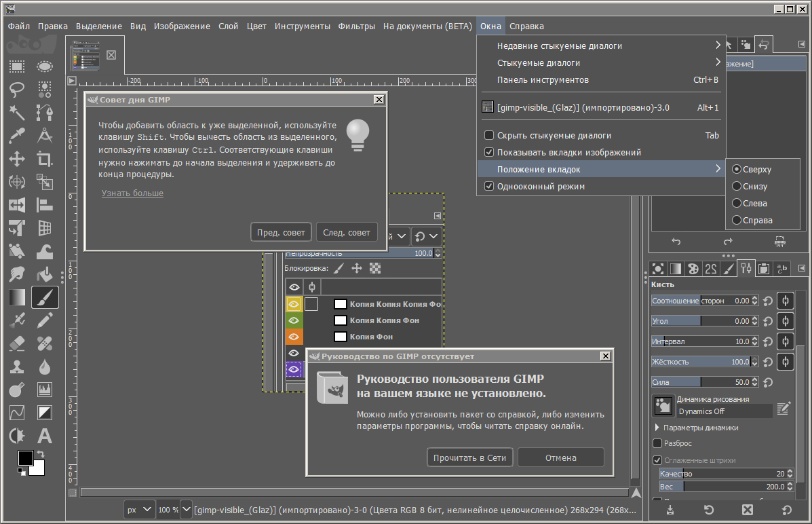Select the Heal tool
Screen dimensions: 812x524
coord(45,343)
